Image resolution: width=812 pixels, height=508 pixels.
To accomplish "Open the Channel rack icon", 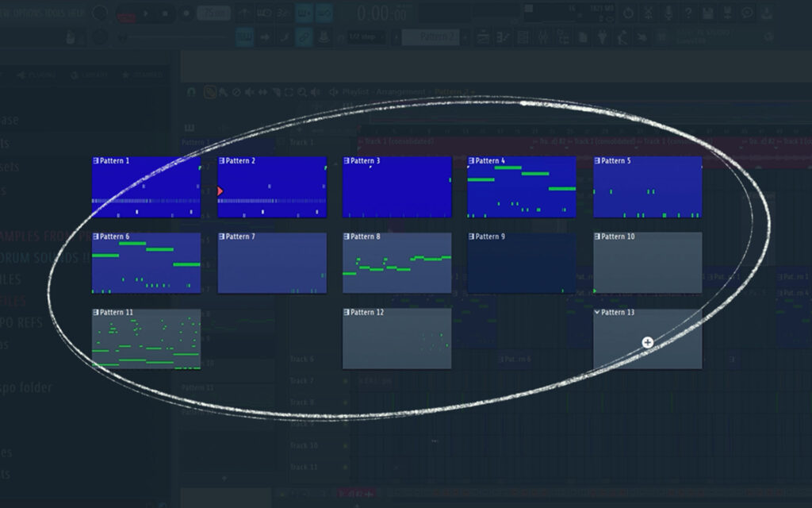I will (x=523, y=36).
